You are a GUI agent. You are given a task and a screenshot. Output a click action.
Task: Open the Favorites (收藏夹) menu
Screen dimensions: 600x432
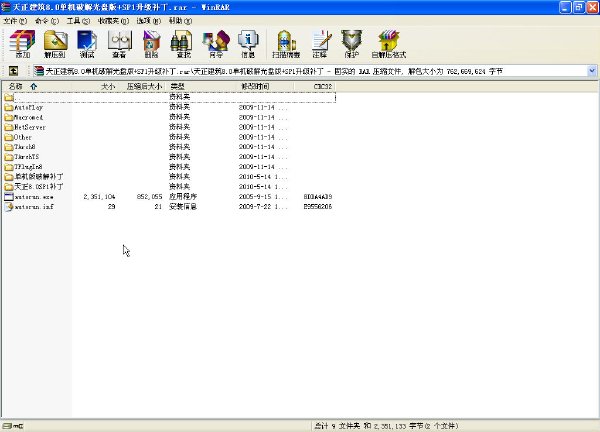113,21
